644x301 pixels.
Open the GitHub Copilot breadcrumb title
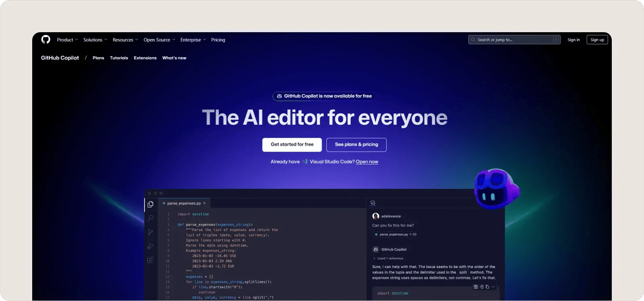(60, 58)
